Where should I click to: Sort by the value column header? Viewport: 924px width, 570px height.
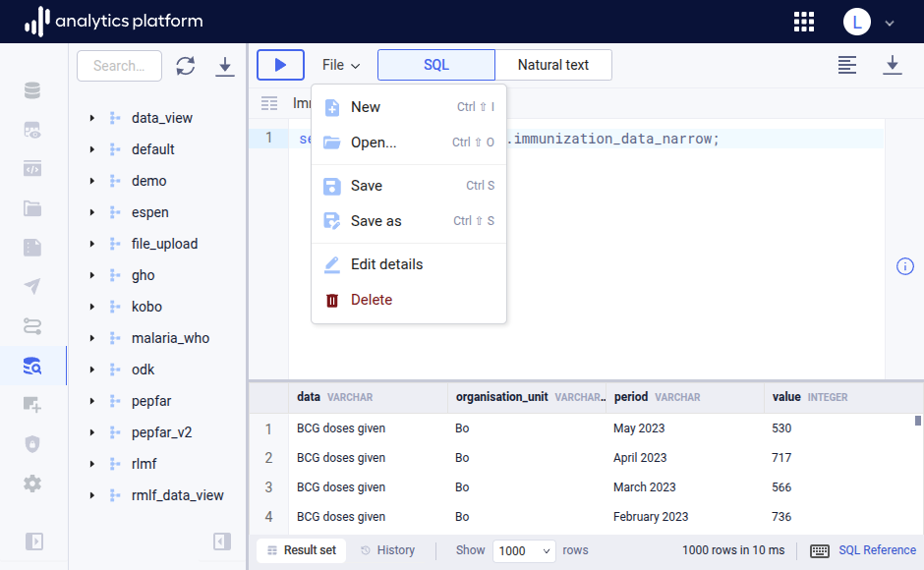point(842,397)
